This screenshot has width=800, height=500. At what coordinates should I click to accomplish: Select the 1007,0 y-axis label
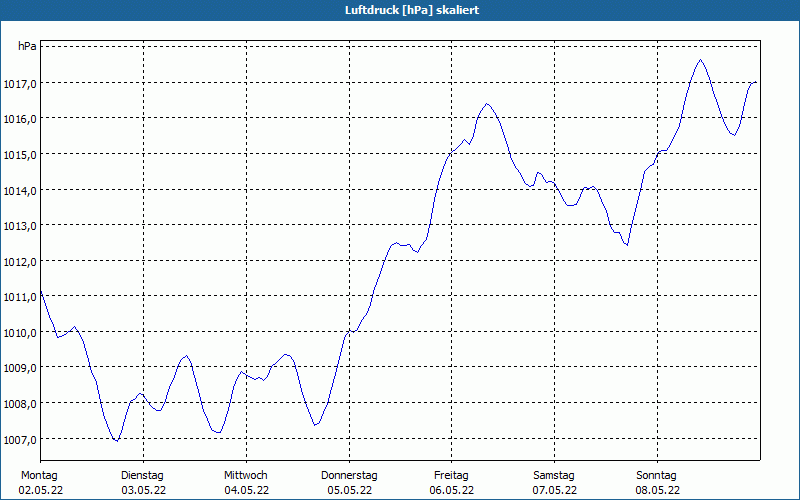tap(20, 439)
